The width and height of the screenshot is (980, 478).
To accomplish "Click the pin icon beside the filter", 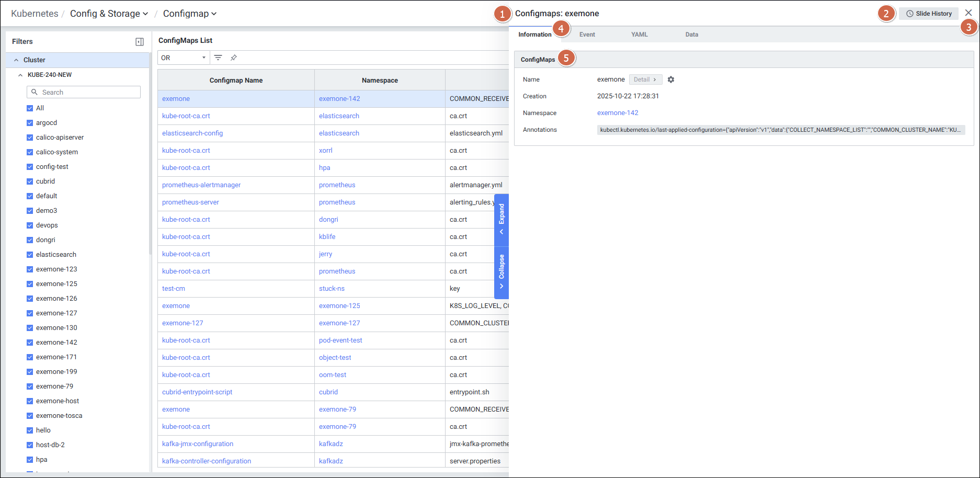I will [x=234, y=58].
